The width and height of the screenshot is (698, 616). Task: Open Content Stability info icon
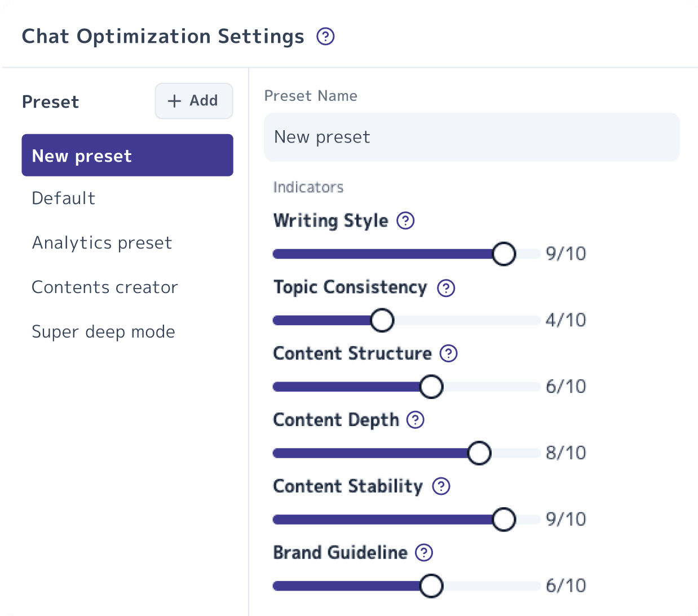[x=441, y=486]
